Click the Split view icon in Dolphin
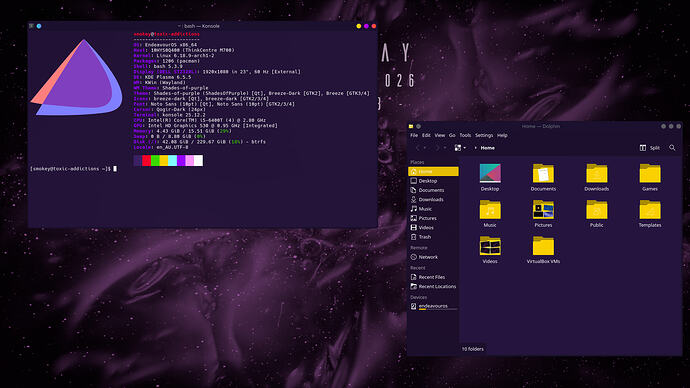 tap(642, 148)
